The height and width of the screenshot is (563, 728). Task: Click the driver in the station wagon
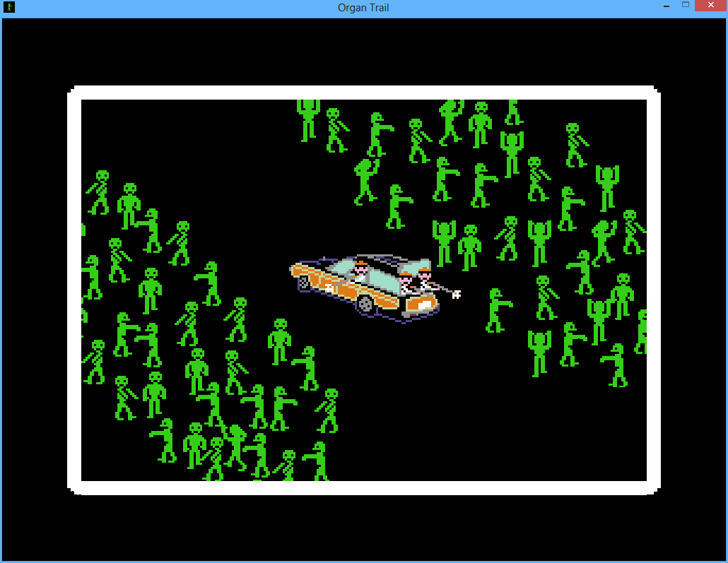360,271
